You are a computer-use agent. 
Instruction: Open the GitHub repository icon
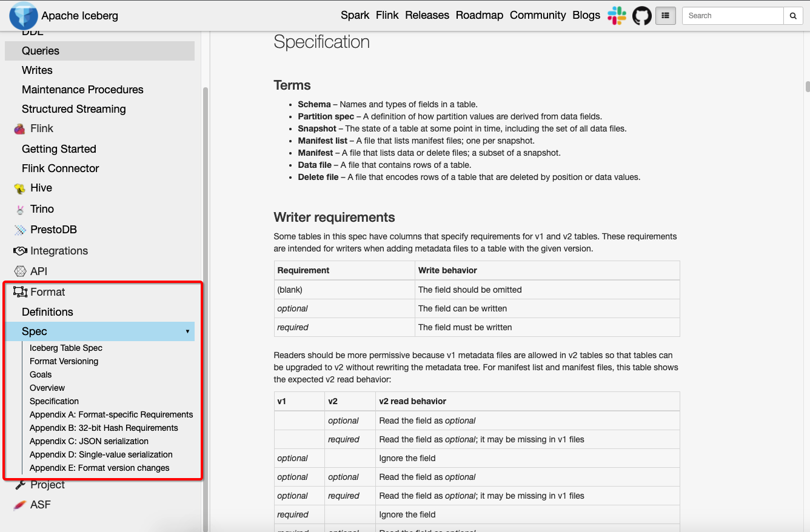coord(642,16)
